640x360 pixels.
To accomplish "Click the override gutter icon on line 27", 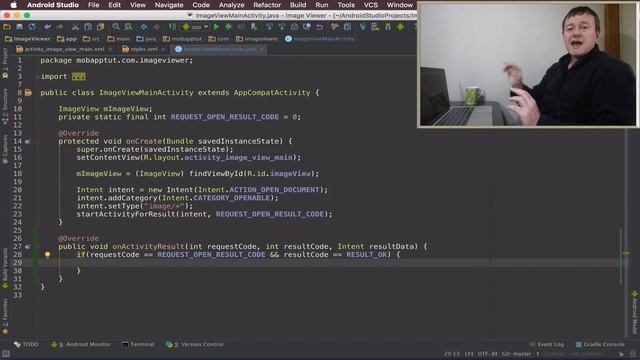I will [x=27, y=247].
